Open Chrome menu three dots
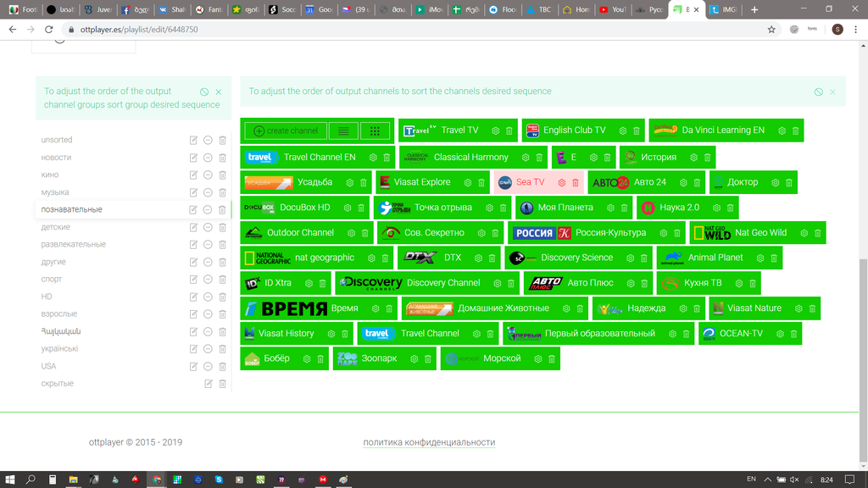Image resolution: width=868 pixels, height=488 pixels. click(x=856, y=30)
